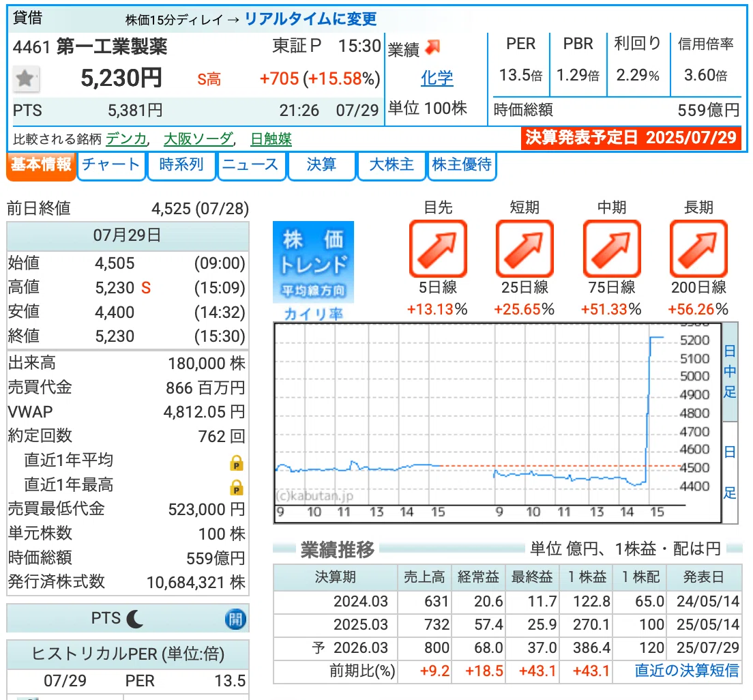This screenshot has height=700, width=753.
Task: Click the 2024.03 決算期 row
Action: [x=507, y=602]
